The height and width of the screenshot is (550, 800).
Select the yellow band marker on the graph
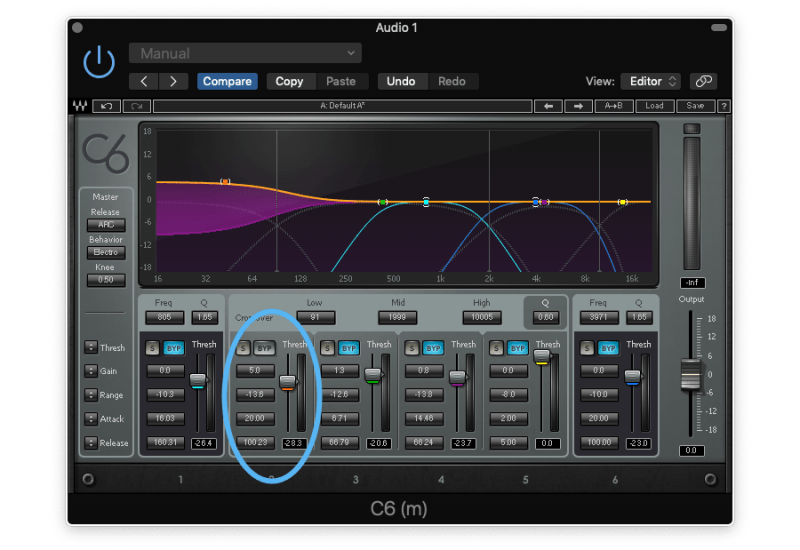tap(622, 202)
